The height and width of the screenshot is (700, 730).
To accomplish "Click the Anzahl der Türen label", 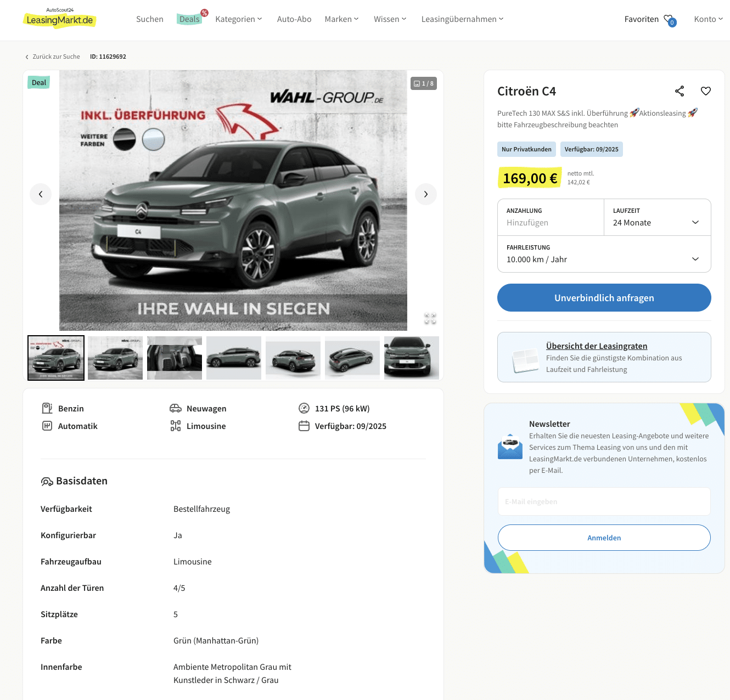I will 72,588.
